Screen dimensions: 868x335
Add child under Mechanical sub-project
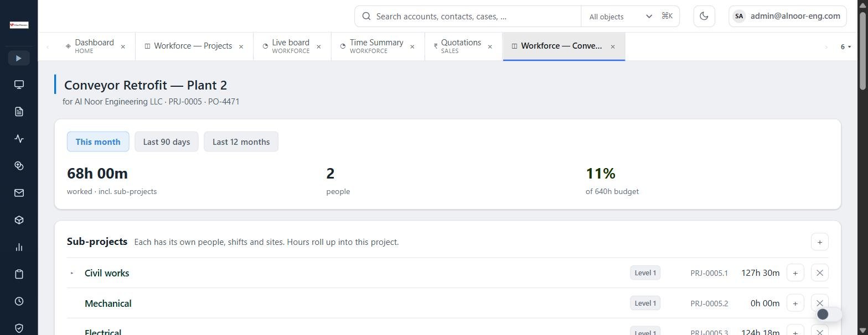[x=795, y=303]
